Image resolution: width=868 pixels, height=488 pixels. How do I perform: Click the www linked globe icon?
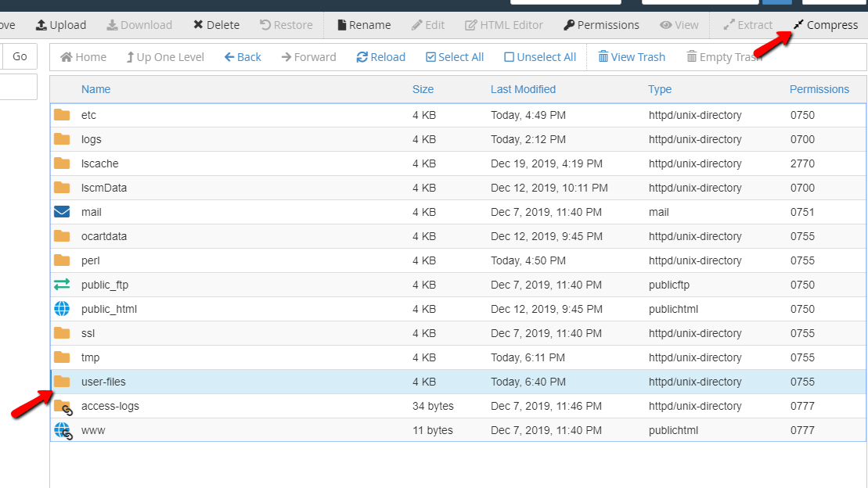click(x=63, y=431)
